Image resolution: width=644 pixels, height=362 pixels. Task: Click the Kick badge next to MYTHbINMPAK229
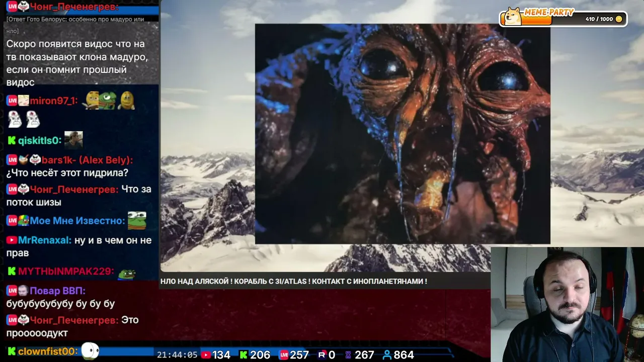pos(12,271)
